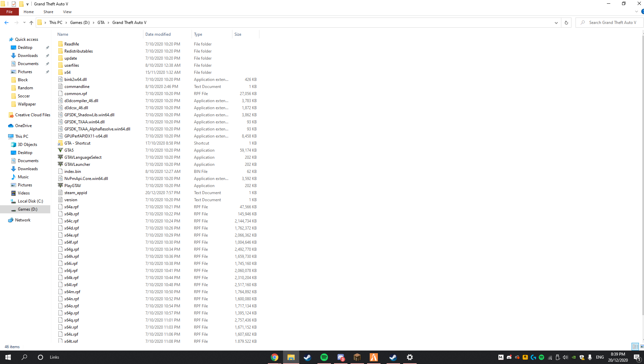The height and width of the screenshot is (364, 644).
Task: Switch to Details view layout button
Action: click(x=635, y=346)
